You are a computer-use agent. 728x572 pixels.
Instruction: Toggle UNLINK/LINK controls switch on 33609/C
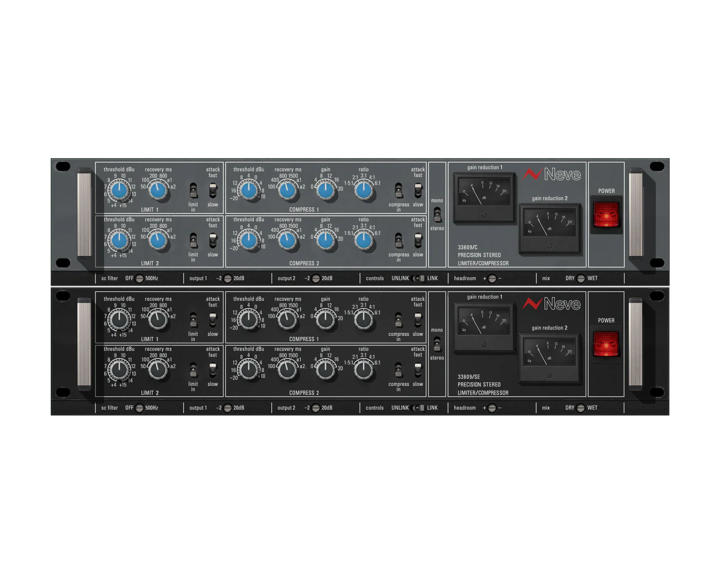(418, 278)
